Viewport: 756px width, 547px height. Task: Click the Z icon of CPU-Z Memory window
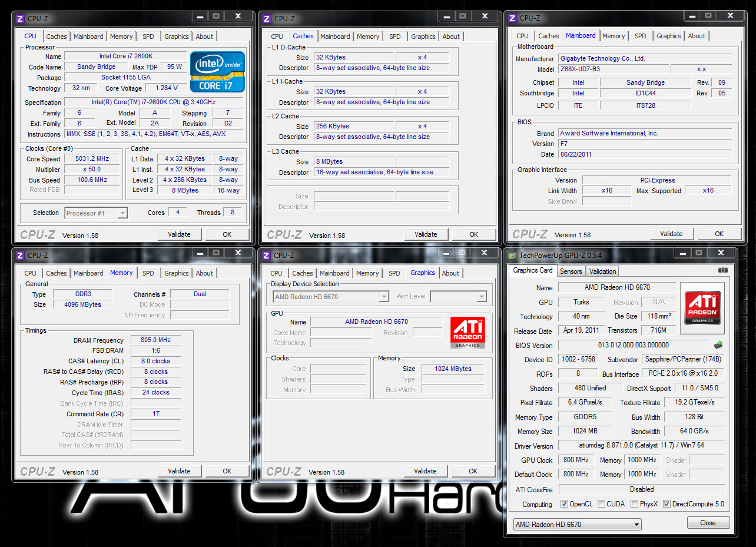click(19, 256)
